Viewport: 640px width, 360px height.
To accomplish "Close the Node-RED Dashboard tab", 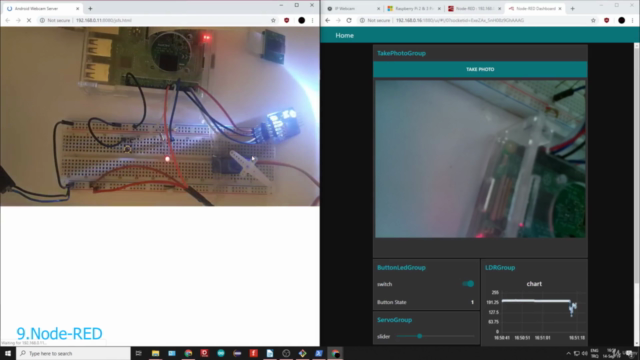I will click(560, 9).
